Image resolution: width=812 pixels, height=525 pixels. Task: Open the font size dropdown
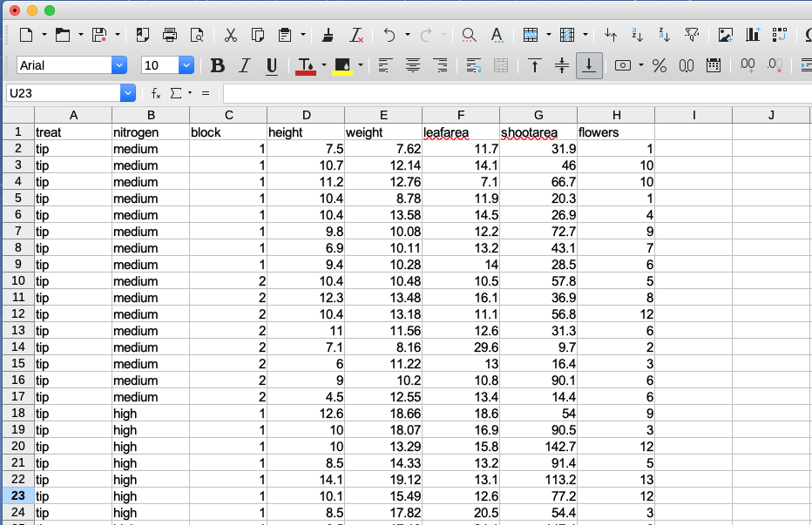186,65
